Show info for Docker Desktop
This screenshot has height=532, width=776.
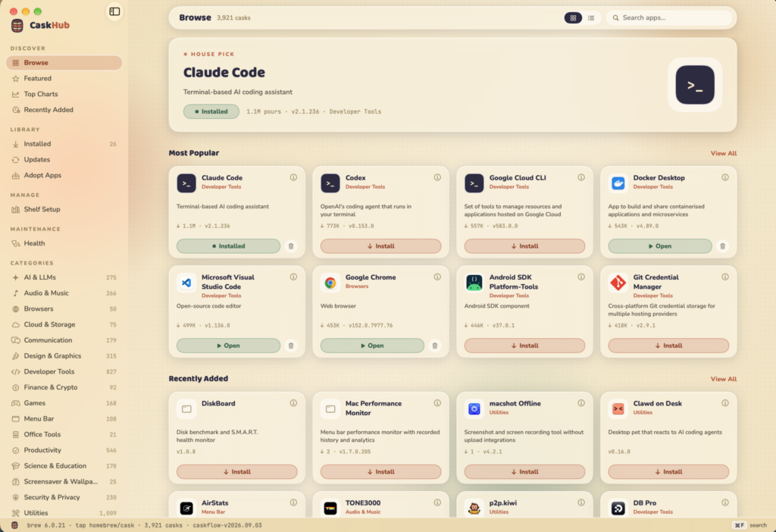(725, 177)
